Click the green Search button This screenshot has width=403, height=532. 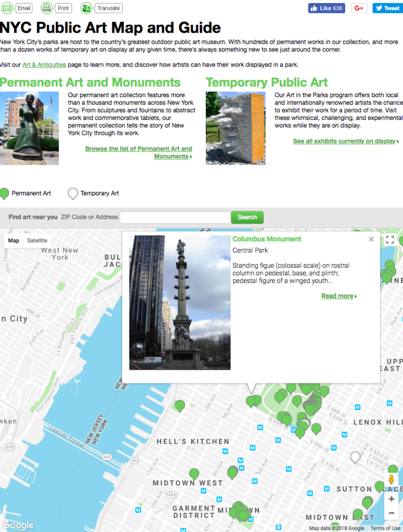(247, 217)
